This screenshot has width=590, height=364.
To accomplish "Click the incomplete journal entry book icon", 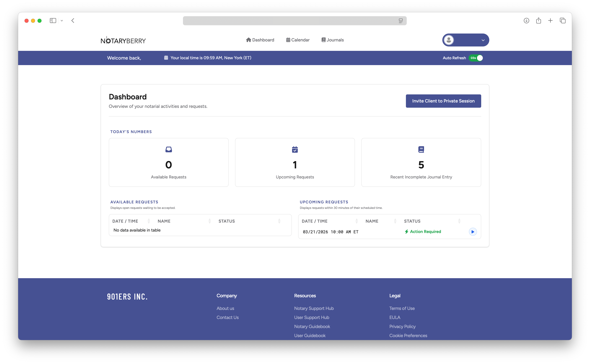I will coord(421,149).
